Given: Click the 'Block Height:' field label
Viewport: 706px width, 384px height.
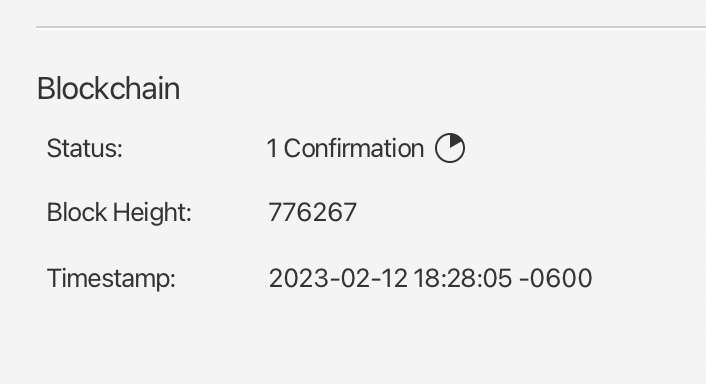Looking at the screenshot, I should pyautogui.click(x=119, y=212).
